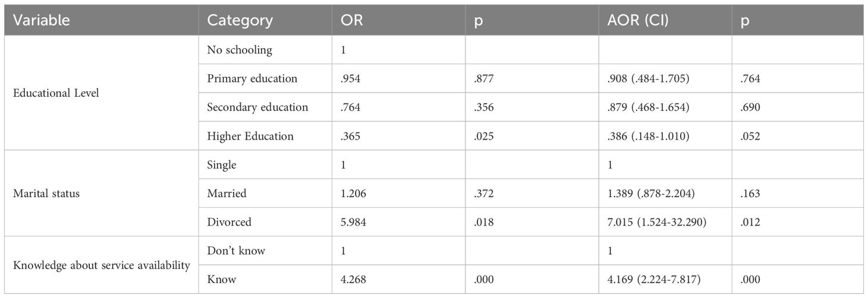Select the Primary education cell
Viewport: 868px width, 298px height.
click(x=252, y=78)
